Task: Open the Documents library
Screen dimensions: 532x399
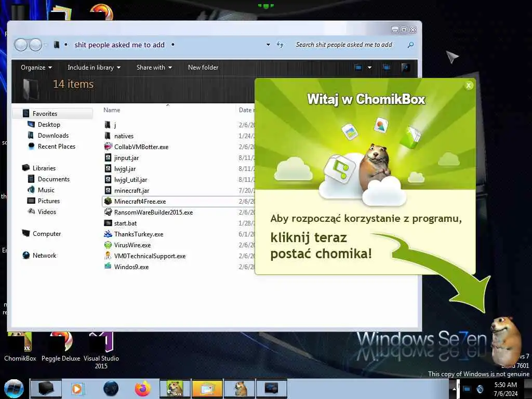Action: tap(54, 179)
